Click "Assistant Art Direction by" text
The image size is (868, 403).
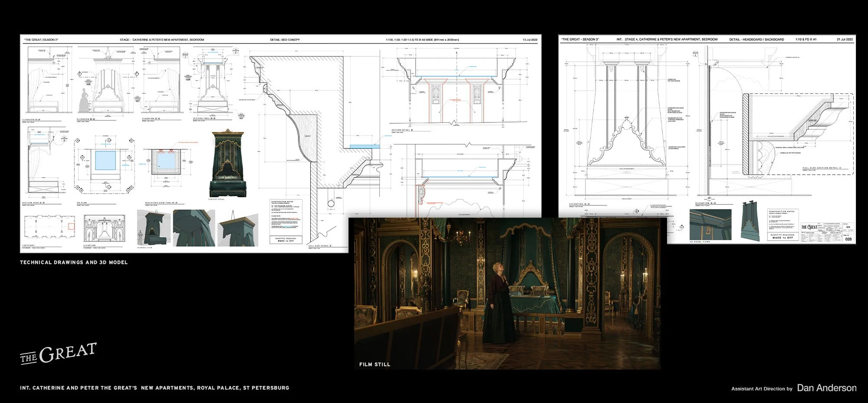(x=762, y=389)
